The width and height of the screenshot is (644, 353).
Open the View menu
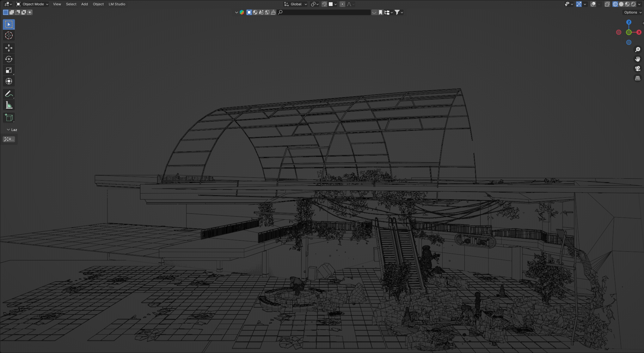click(x=57, y=4)
